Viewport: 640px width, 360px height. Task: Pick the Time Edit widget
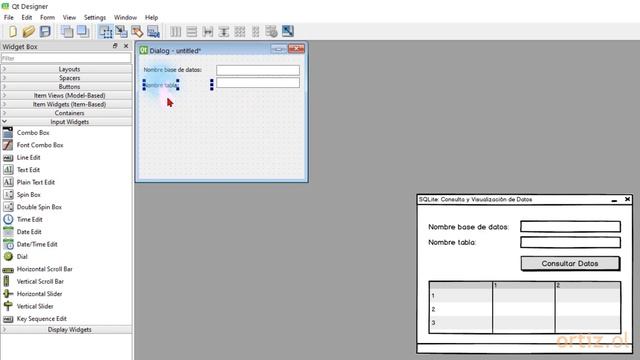click(x=30, y=220)
